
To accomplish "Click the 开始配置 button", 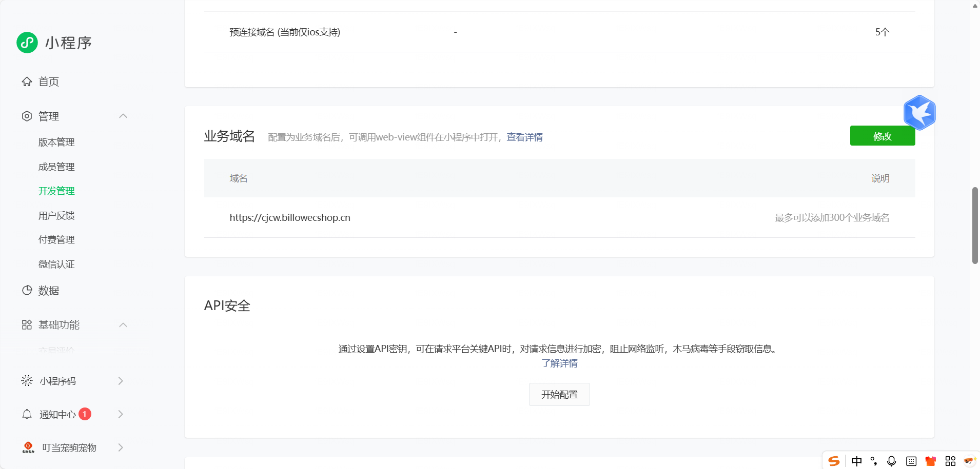I will (559, 395).
